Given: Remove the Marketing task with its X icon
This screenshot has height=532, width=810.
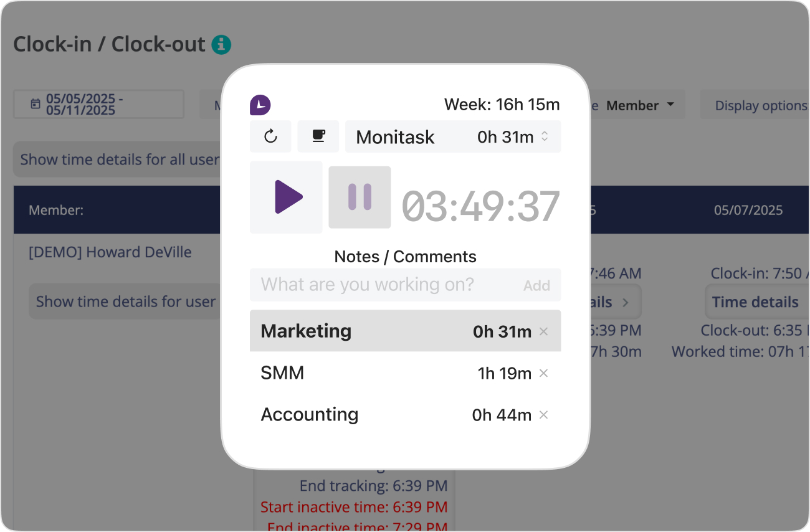Looking at the screenshot, I should point(543,331).
